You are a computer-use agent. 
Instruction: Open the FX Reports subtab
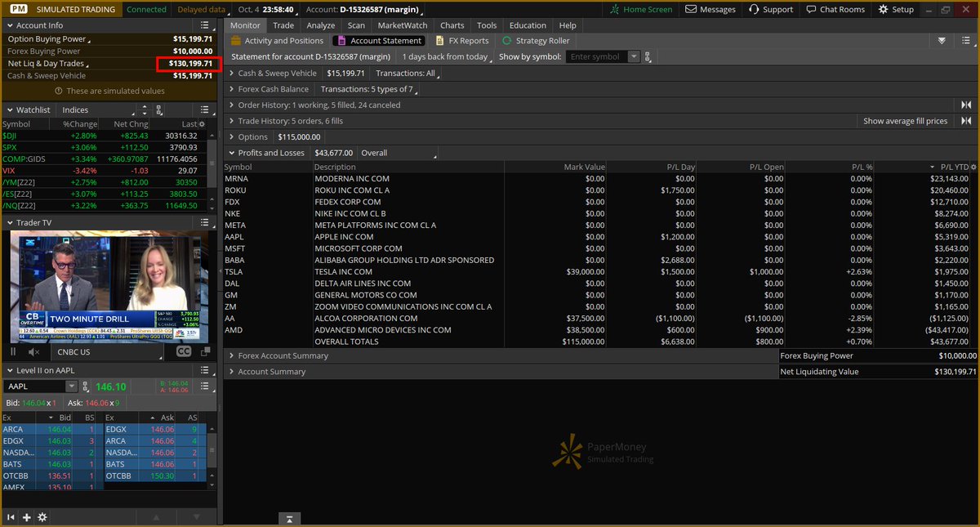coord(462,40)
